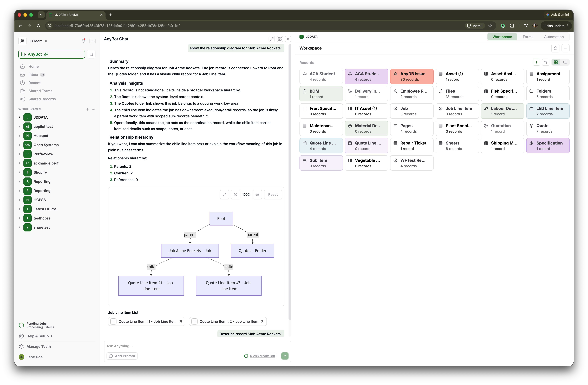Start a new chat with the edit icon
Image resolution: width=588 pixels, height=385 pixels.
click(280, 39)
